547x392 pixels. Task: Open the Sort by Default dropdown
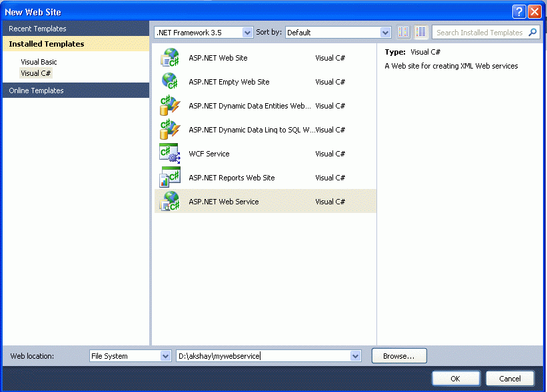click(385, 33)
